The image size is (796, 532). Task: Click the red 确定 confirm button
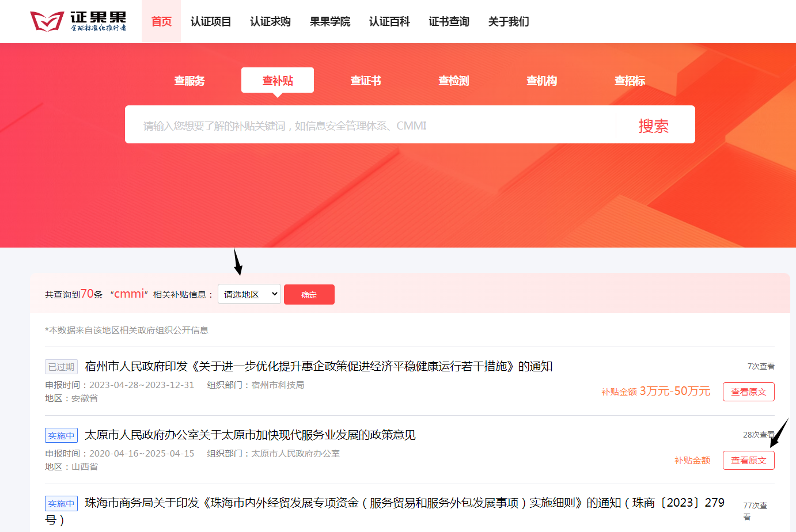[309, 295]
